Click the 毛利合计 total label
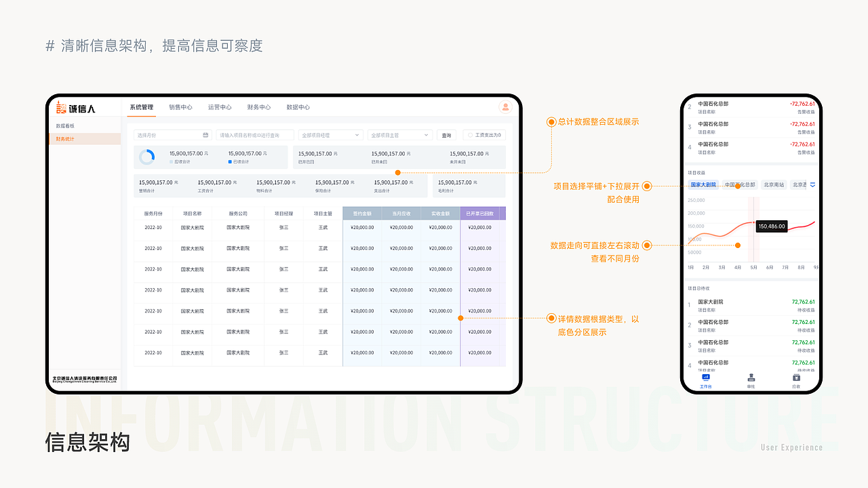 click(445, 191)
